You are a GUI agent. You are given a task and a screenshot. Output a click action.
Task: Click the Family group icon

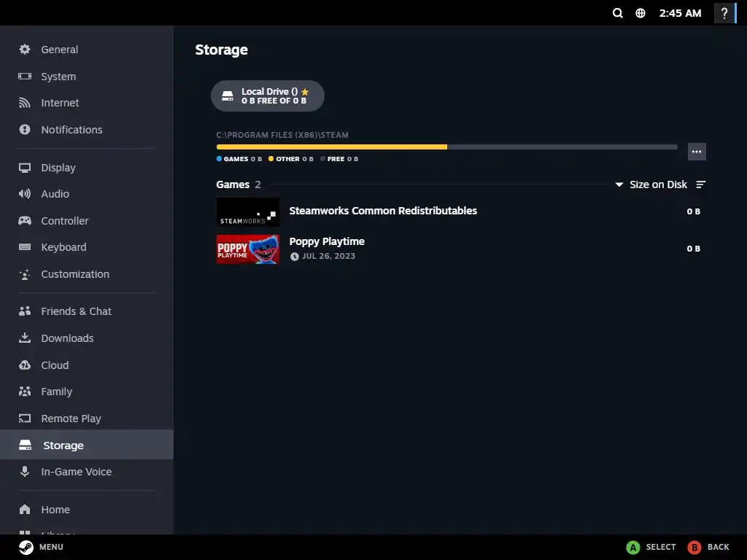[25, 392]
